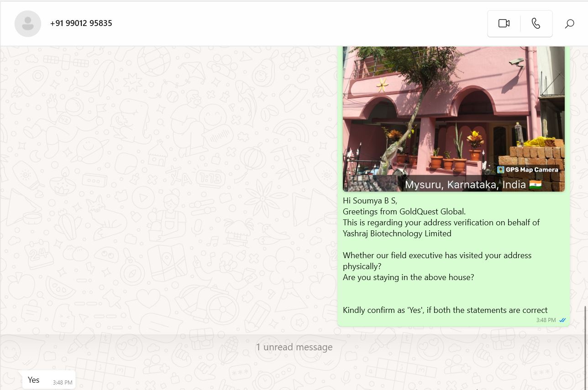Click the GPS Map Camera watermark logo
This screenshot has height=390, width=588.
[501, 170]
